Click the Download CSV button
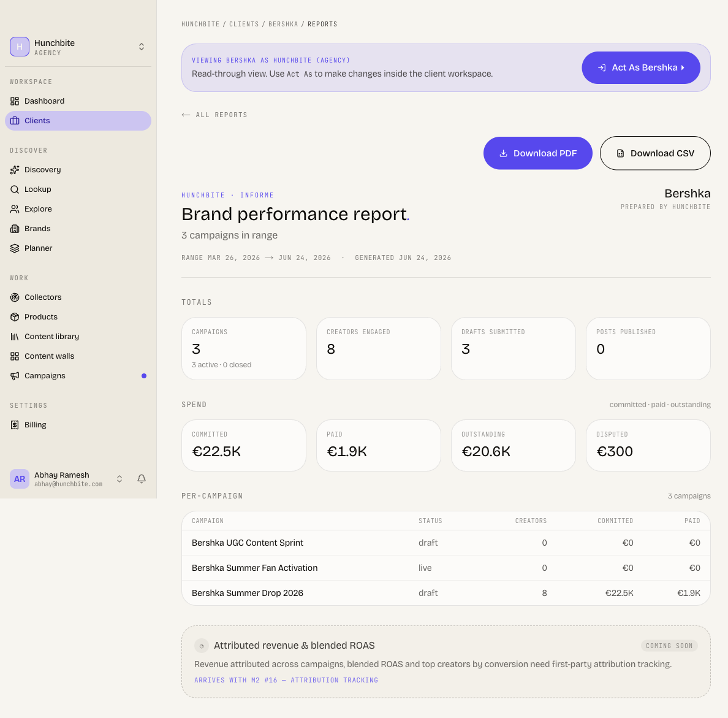 point(655,153)
